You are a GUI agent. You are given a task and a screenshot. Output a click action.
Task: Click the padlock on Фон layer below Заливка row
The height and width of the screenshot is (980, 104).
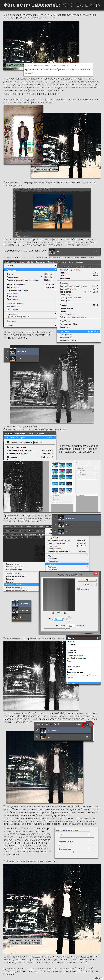[x=86, y=737]
